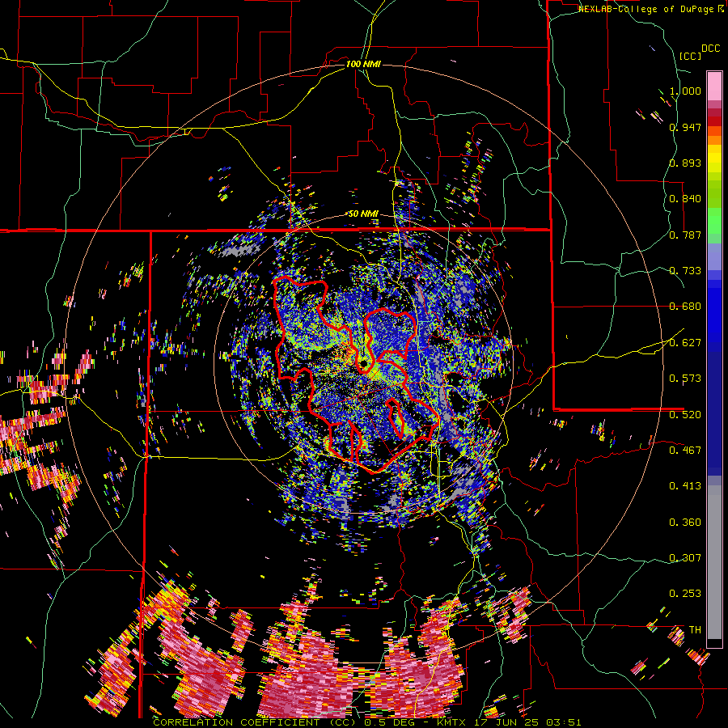The width and height of the screenshot is (728, 728).
Task: Pick the orange segment of the color bar
Action: (714, 140)
